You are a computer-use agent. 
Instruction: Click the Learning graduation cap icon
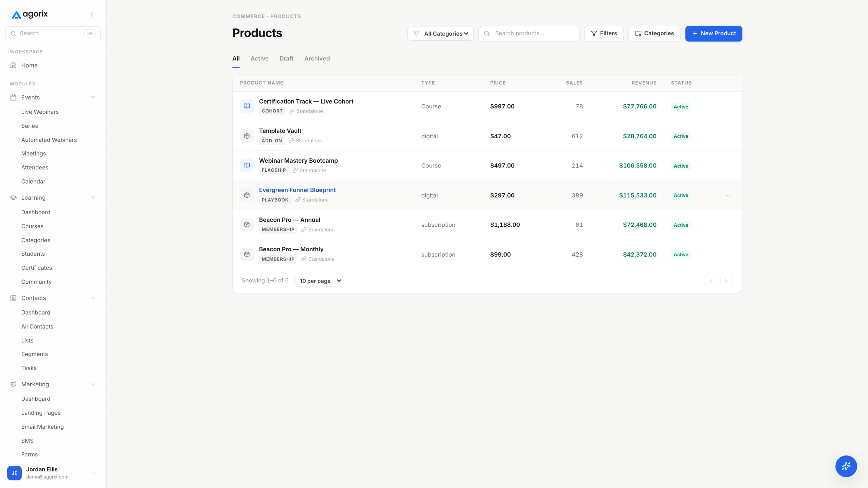pyautogui.click(x=14, y=198)
